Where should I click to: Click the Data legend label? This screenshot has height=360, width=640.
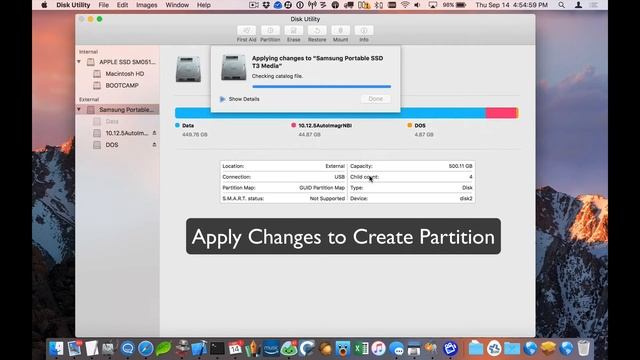(188, 126)
